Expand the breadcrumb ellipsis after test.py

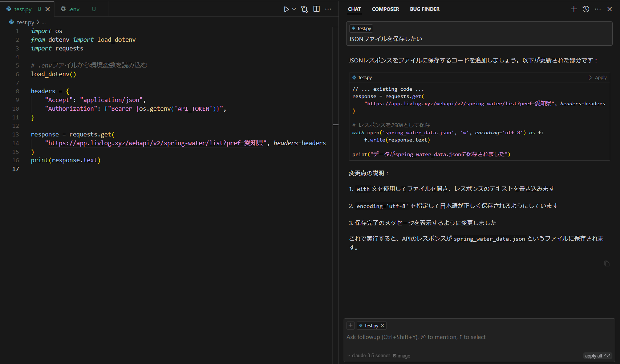click(44, 23)
